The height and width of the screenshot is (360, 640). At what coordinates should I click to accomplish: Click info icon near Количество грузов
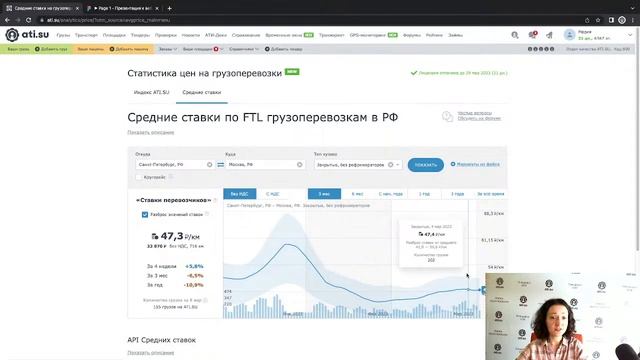point(205,300)
